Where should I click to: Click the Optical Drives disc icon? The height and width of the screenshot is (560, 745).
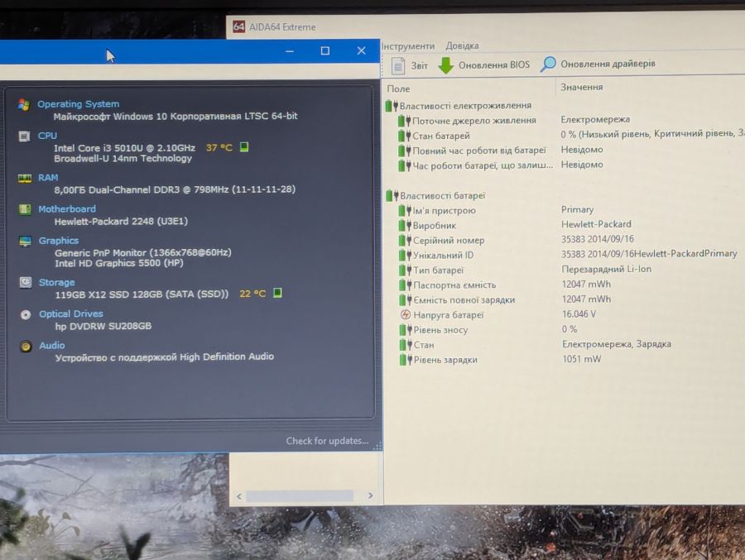pos(26,314)
